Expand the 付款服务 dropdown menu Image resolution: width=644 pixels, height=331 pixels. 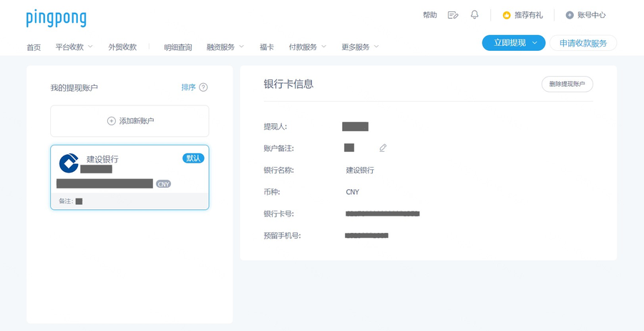pyautogui.click(x=307, y=47)
